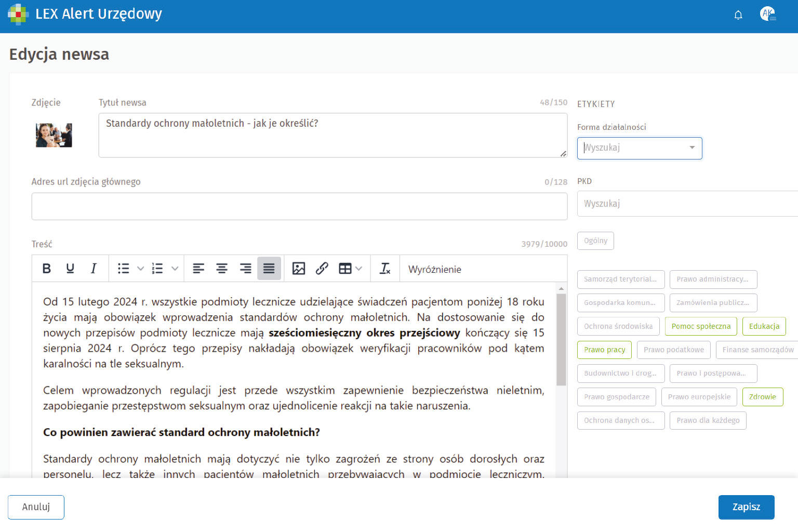The height and width of the screenshot is (532, 798).
Task: Apply underline formatting to text
Action: click(70, 269)
